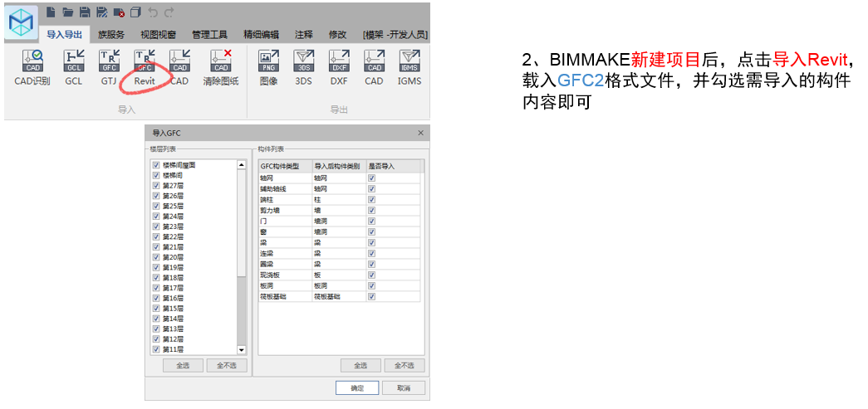Select the 第16层 floor label
This screenshot has width=868, height=409.
click(174, 298)
